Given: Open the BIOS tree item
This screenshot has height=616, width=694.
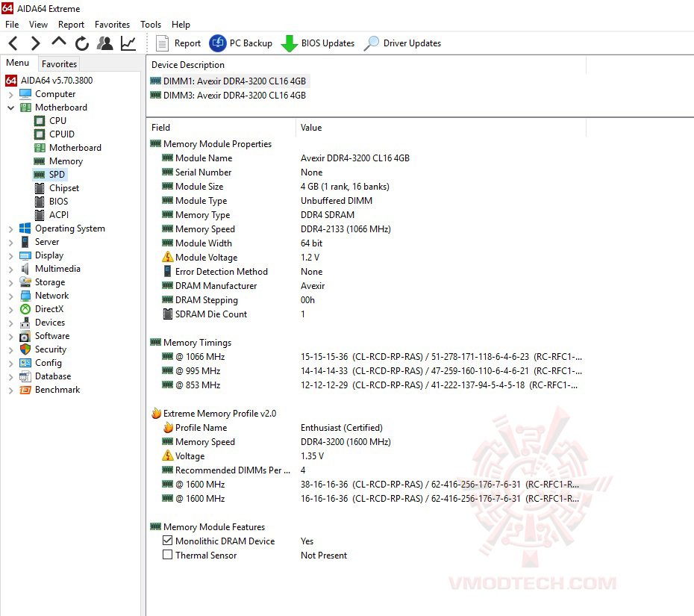Looking at the screenshot, I should coord(58,202).
